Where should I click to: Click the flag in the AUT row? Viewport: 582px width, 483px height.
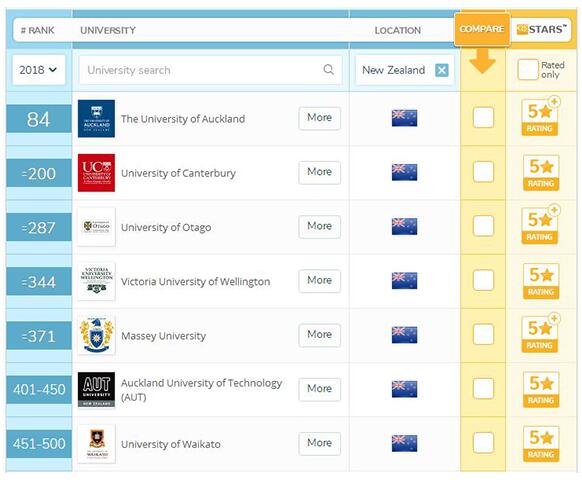tap(405, 389)
